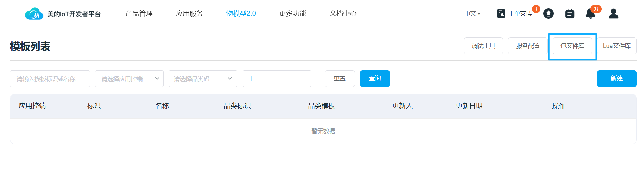Open the work order support icon
The width and height of the screenshot is (644, 174).
click(501, 13)
